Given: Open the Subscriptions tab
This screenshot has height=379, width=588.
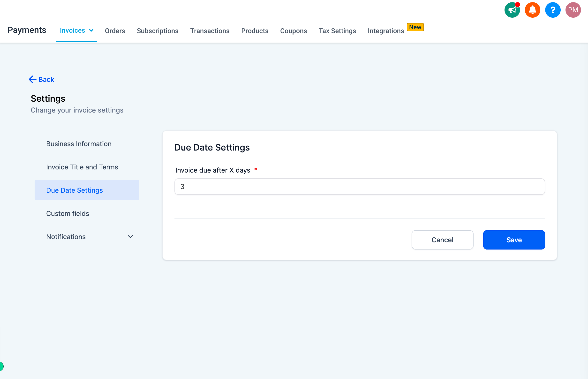Looking at the screenshot, I should point(158,31).
